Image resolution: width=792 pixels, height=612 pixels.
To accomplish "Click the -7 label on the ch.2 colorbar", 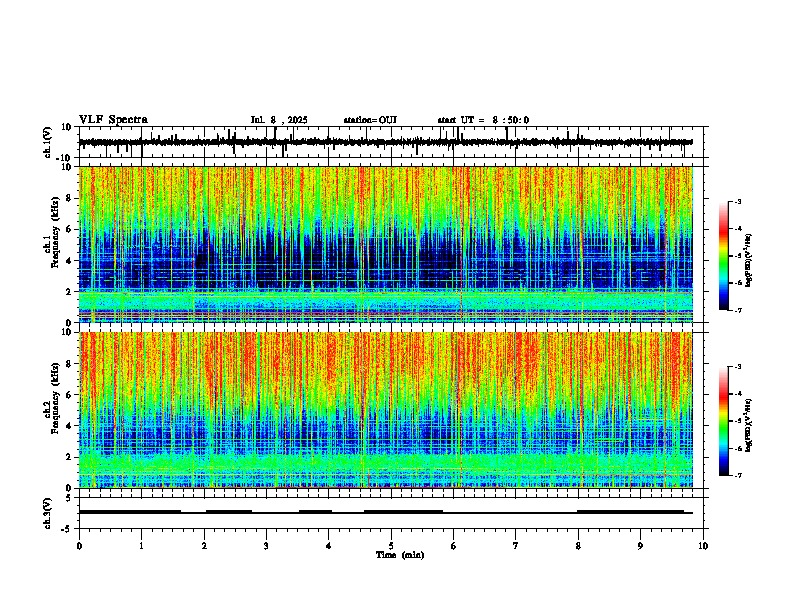I will point(737,475).
